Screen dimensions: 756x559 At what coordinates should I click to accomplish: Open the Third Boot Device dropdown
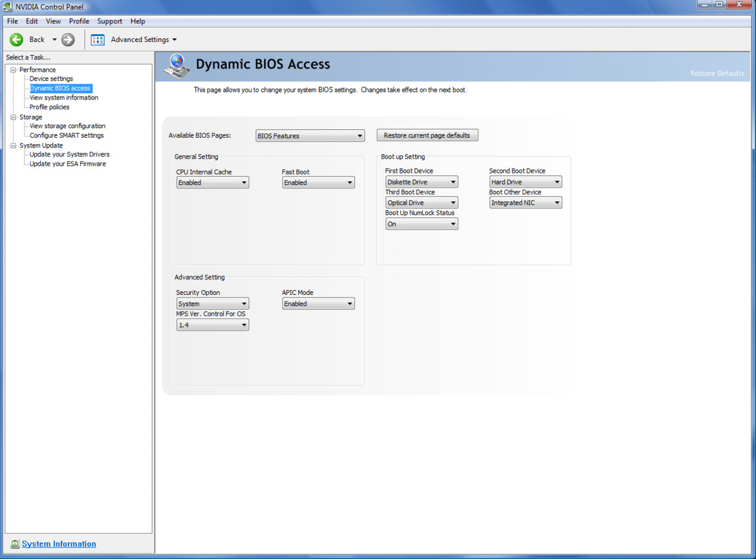click(x=422, y=203)
